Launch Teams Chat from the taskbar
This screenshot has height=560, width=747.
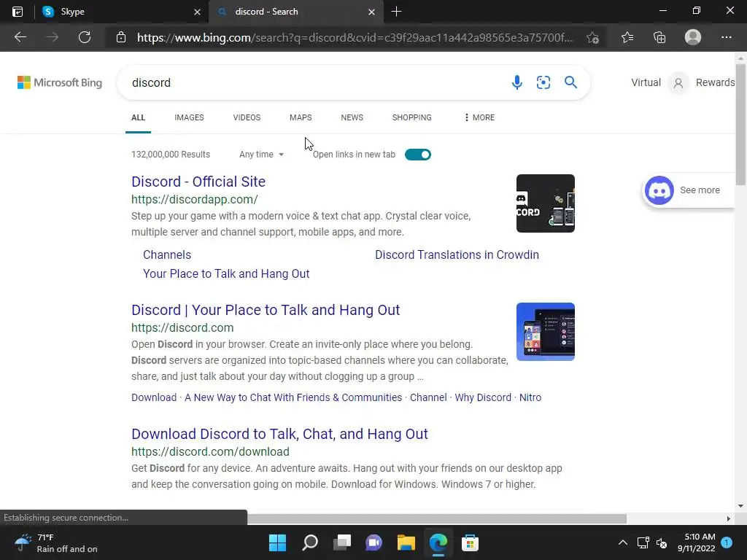(374, 542)
